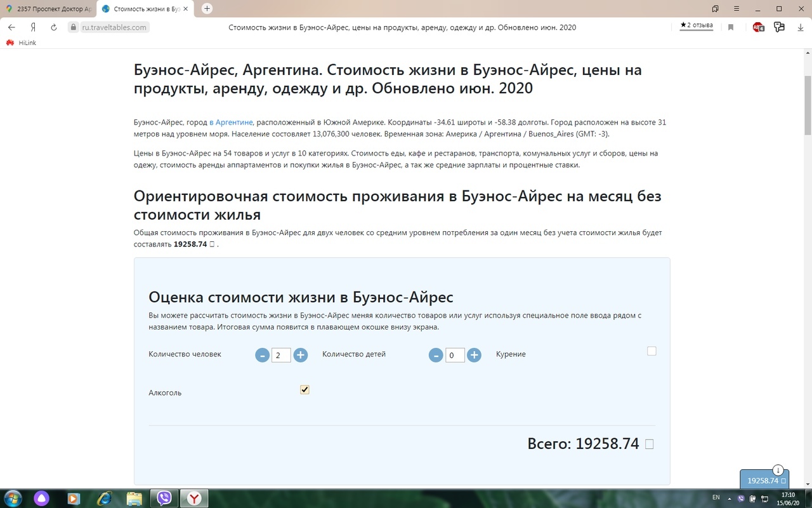Open Windows Explorer folder in taskbar
Viewport: 812px width, 508px height.
coord(134,498)
